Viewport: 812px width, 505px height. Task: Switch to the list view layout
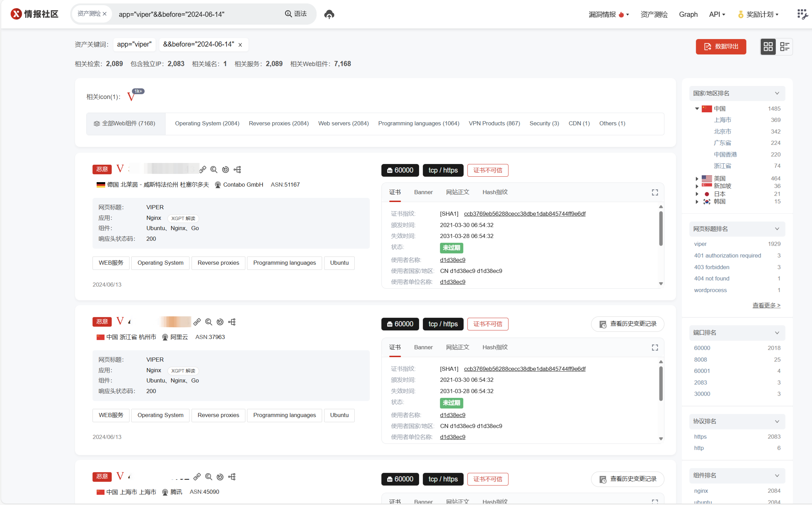coord(784,47)
